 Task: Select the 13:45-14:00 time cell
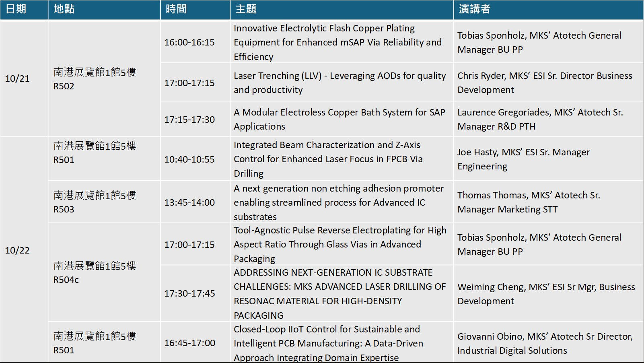tap(189, 202)
